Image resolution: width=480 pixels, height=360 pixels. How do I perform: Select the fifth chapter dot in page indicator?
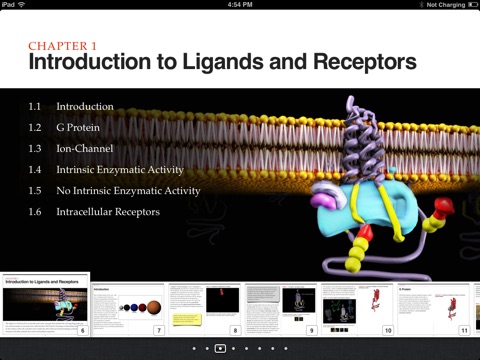(x=246, y=349)
